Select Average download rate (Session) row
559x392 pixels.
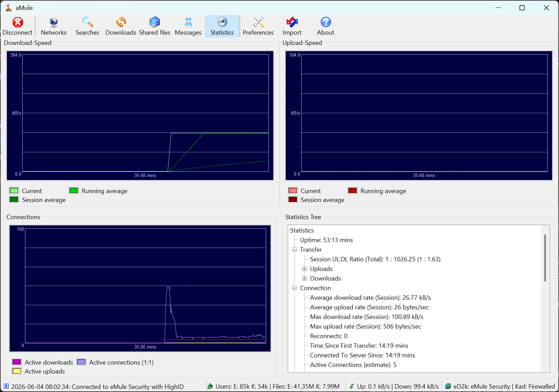(370, 298)
